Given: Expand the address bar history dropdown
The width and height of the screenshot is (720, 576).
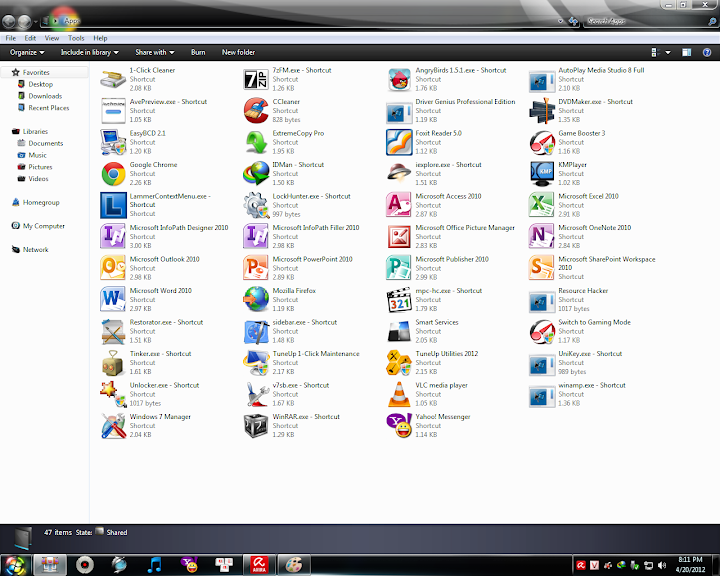Looking at the screenshot, I should click(x=560, y=21).
